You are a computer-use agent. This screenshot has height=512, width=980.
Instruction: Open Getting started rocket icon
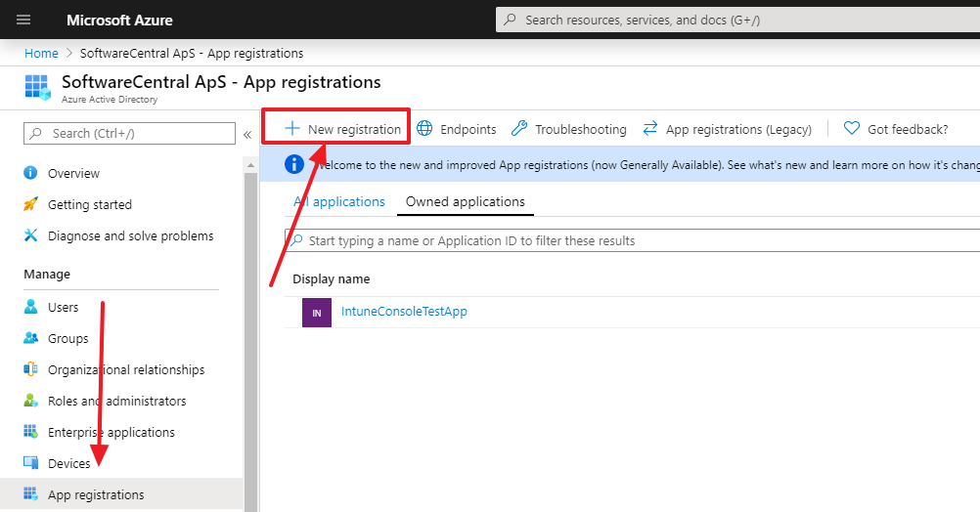click(x=30, y=204)
